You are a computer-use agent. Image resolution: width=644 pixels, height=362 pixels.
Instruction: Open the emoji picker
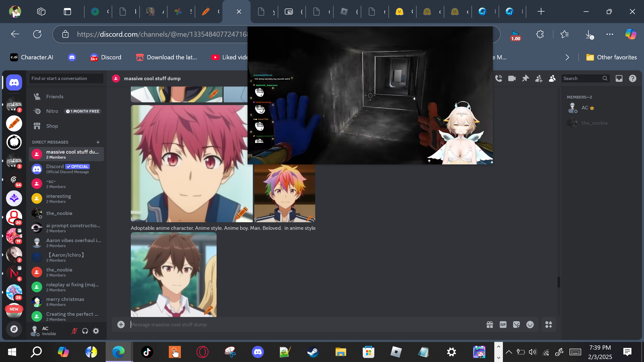coord(530,325)
